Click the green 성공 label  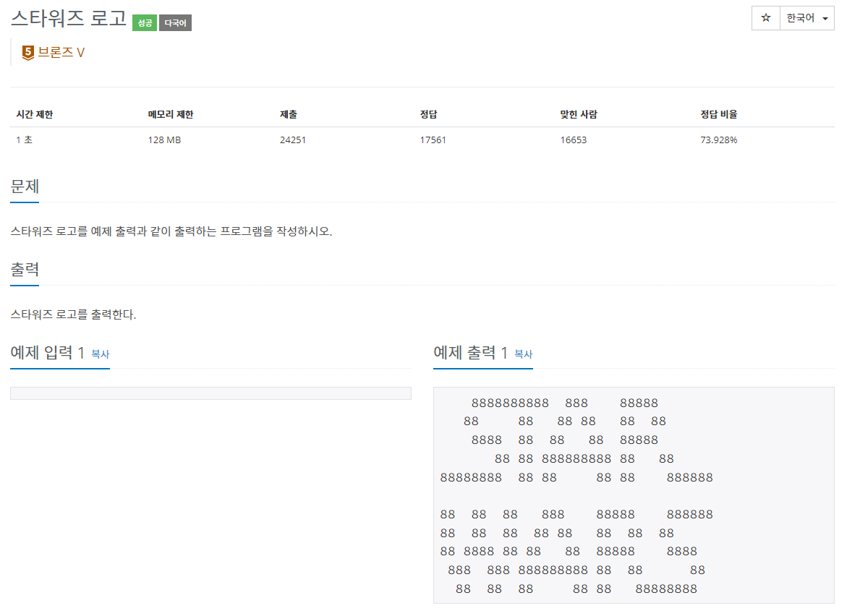click(144, 22)
